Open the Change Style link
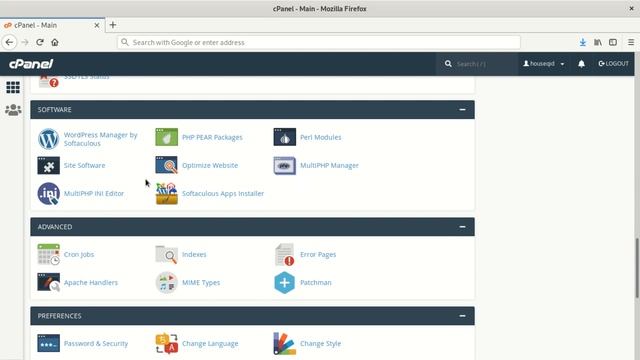 coord(320,343)
